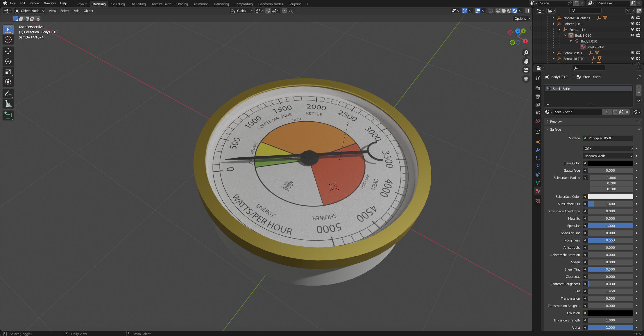Unlink the Steel - Satin material X button

[627, 112]
